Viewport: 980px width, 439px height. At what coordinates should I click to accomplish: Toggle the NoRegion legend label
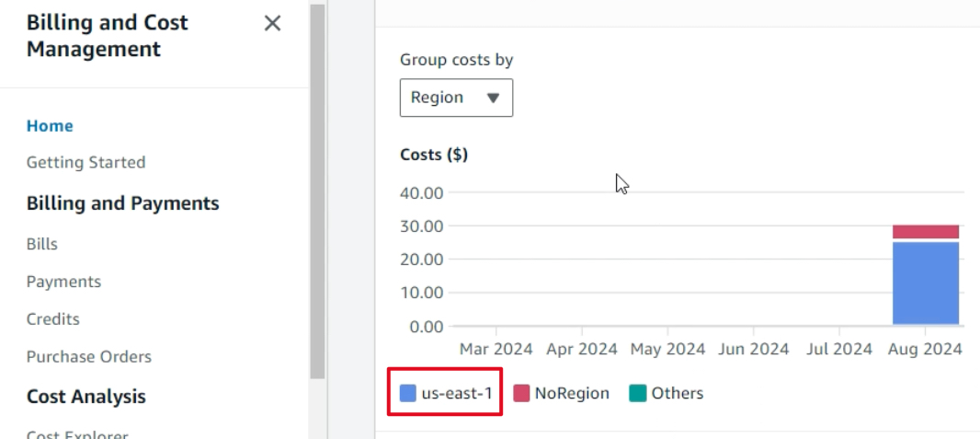click(x=572, y=394)
